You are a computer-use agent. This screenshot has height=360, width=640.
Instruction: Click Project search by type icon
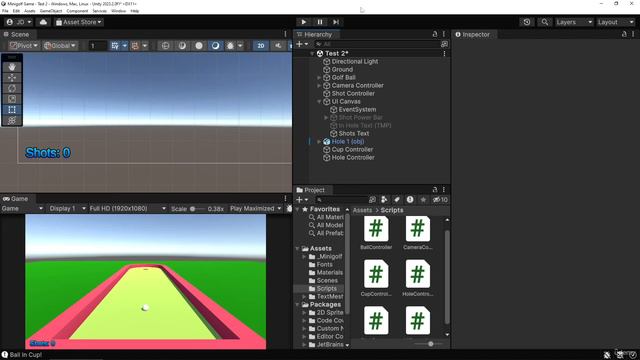(384, 200)
